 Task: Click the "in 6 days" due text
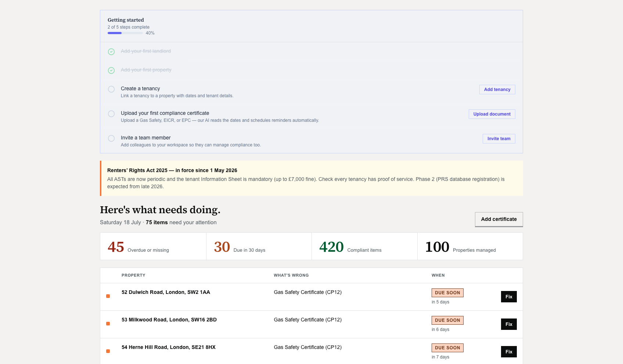[440, 330]
